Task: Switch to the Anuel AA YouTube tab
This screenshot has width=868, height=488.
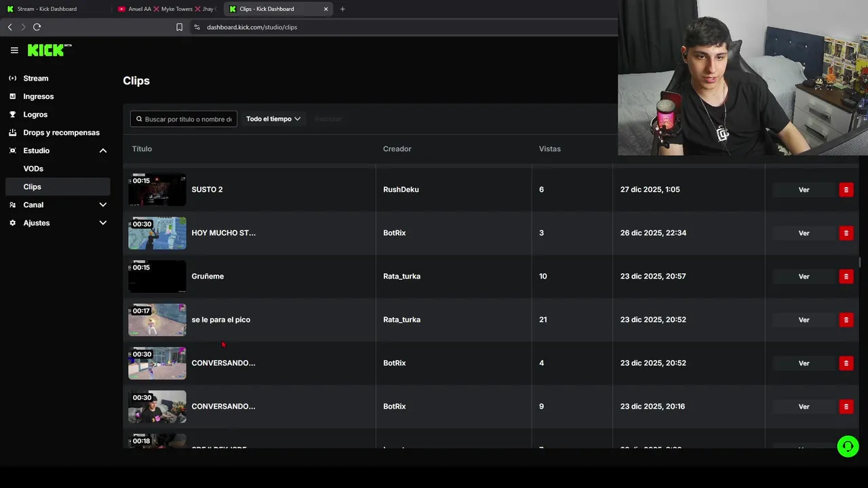Action: (166, 9)
